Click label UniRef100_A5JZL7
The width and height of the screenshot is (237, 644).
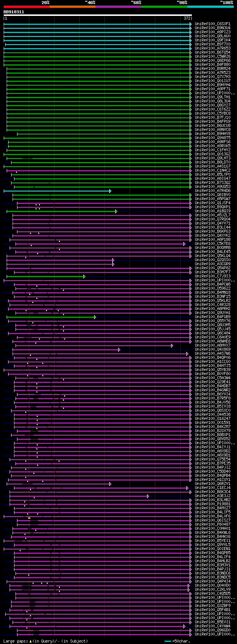[213, 215]
